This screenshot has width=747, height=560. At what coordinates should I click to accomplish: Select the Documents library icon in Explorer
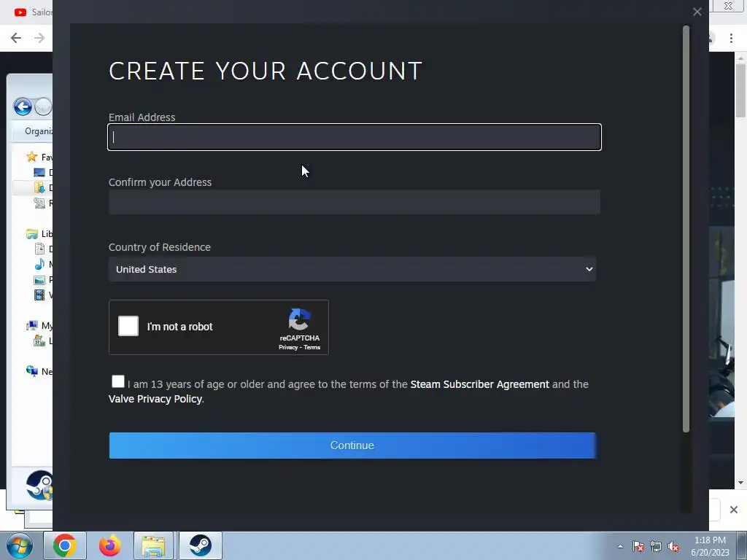39,249
